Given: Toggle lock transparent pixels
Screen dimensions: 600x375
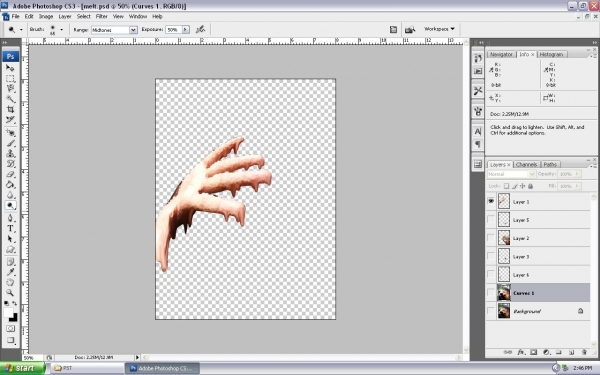Looking at the screenshot, I should [x=506, y=186].
